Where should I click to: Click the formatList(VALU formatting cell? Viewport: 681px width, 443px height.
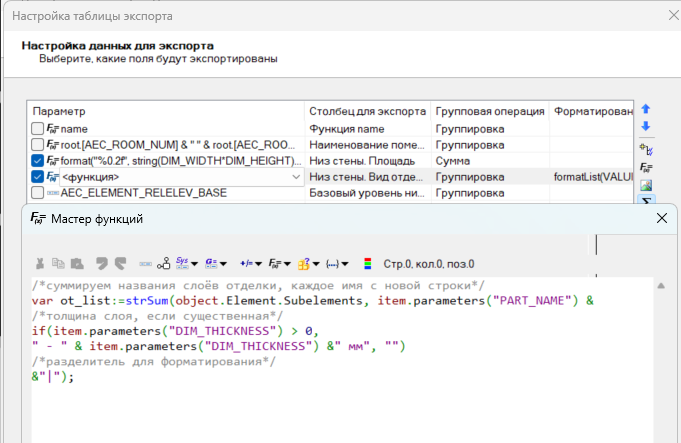[x=592, y=177]
